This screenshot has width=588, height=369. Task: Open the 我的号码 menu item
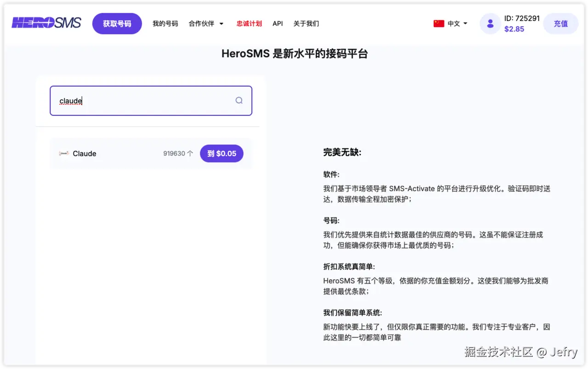click(x=165, y=23)
